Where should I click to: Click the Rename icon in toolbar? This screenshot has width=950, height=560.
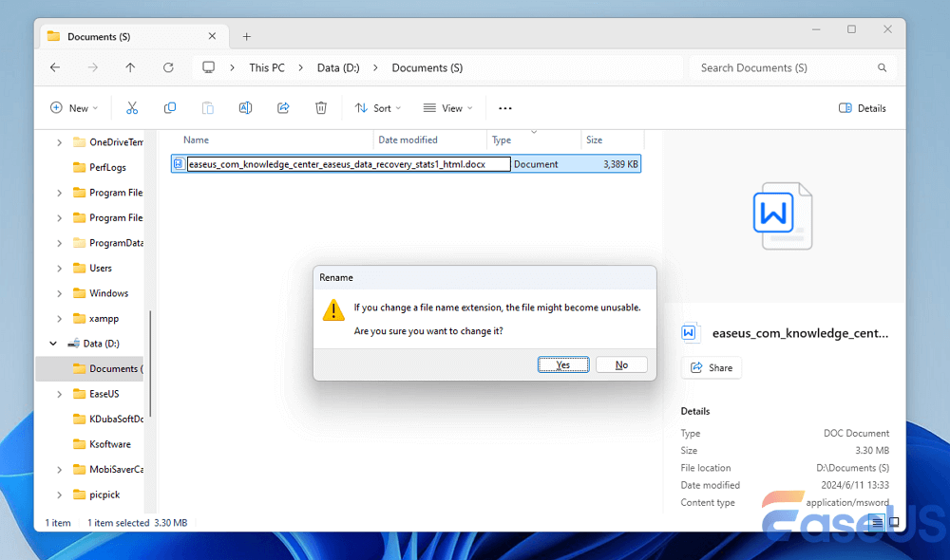(245, 108)
